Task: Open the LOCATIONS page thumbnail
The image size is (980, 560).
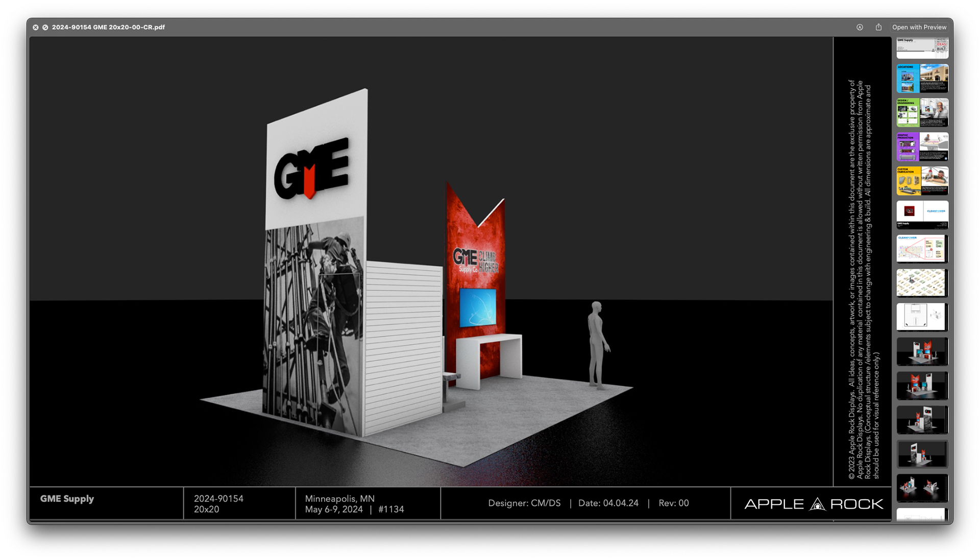Action: click(x=922, y=78)
